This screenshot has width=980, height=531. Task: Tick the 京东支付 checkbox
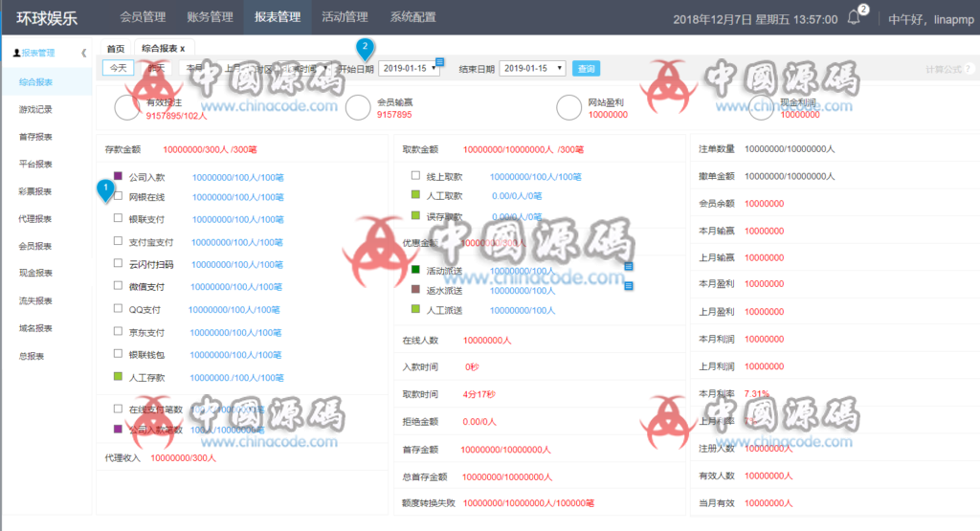(x=118, y=331)
